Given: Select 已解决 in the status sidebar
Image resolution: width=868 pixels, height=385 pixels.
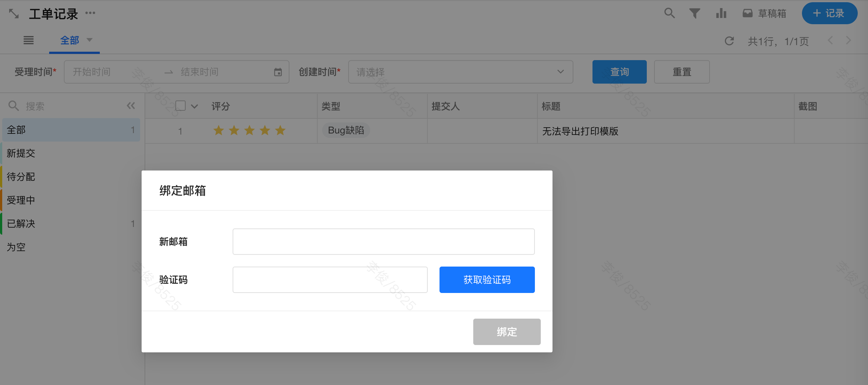Looking at the screenshot, I should coord(21,224).
